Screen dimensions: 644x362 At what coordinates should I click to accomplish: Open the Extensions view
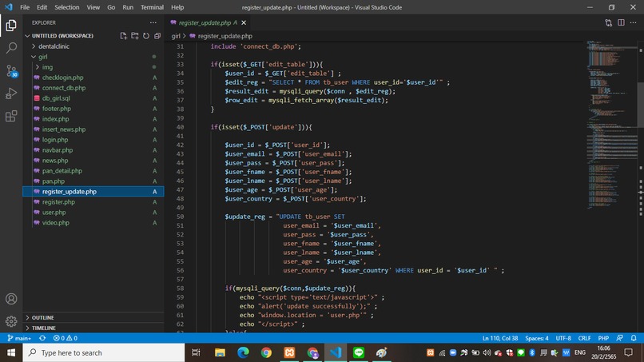(11, 116)
